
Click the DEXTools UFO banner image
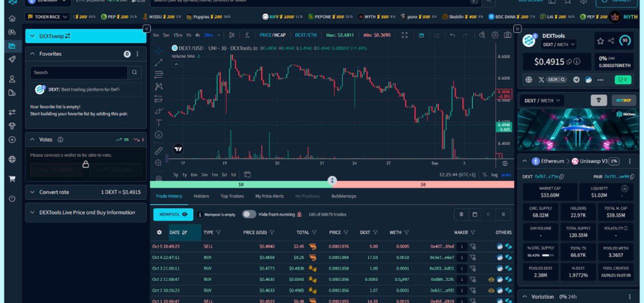coord(578,129)
